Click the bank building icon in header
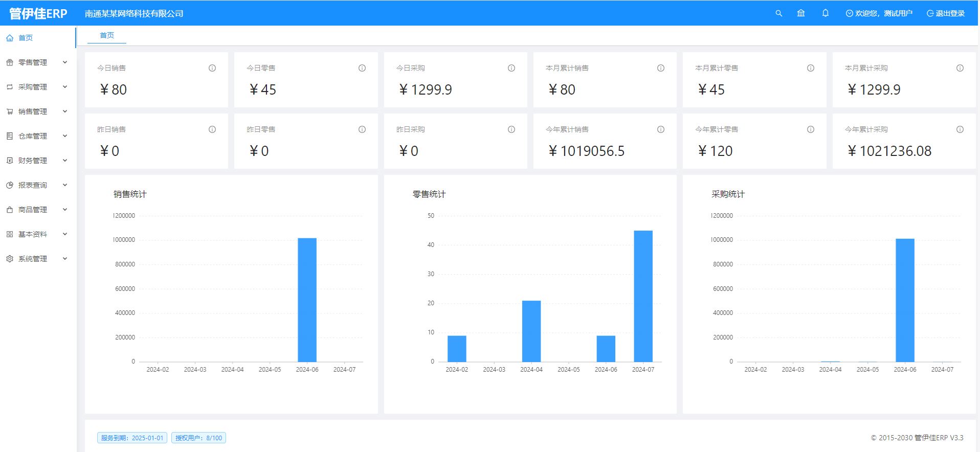 click(801, 13)
